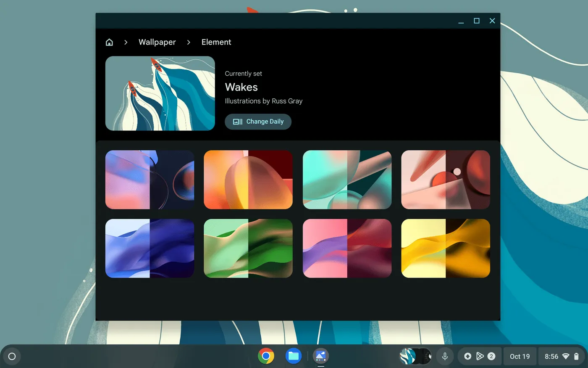
Task: Click the battery status icon
Action: [x=576, y=356]
